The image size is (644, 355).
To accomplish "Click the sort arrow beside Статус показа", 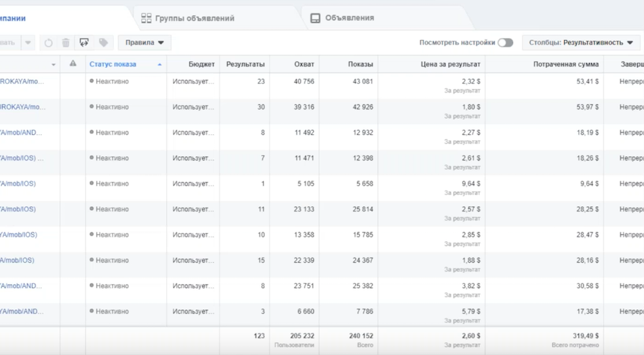I will pos(159,64).
